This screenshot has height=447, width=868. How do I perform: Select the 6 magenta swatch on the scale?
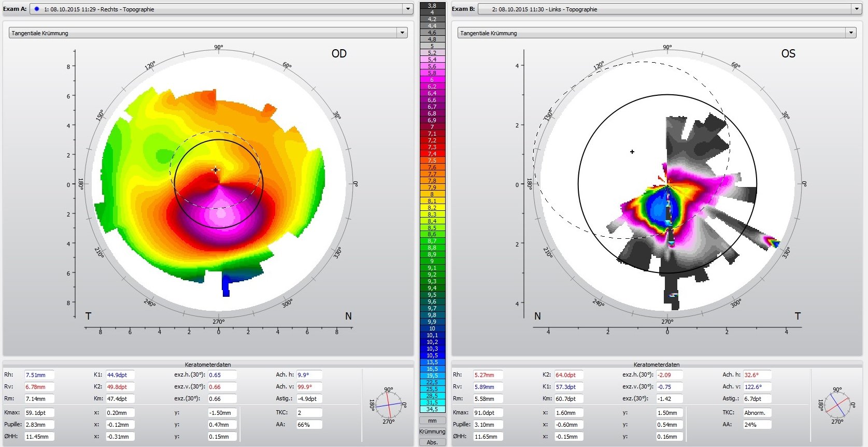(x=432, y=80)
